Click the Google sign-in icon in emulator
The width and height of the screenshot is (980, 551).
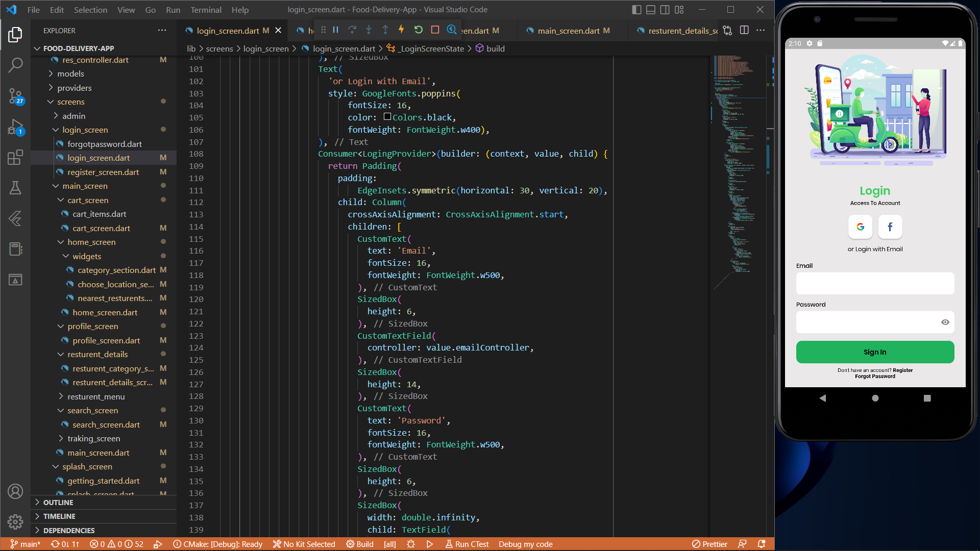coord(860,227)
